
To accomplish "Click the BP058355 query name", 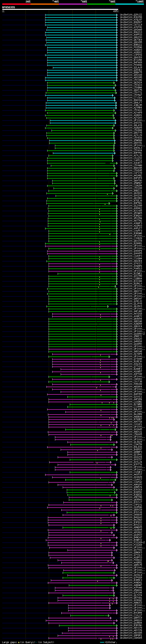I will coord(8,7).
